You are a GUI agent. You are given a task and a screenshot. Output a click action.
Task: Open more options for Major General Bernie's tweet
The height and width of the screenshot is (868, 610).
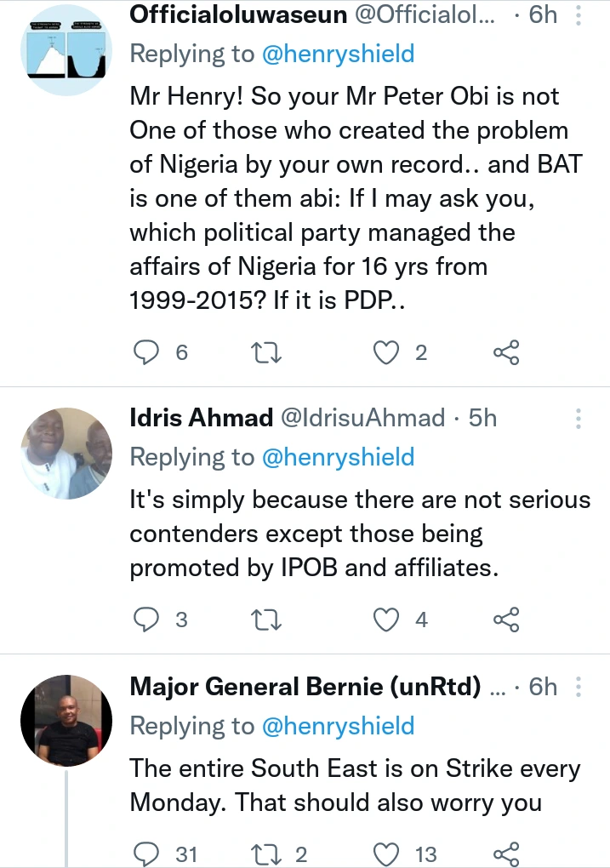coord(579,687)
